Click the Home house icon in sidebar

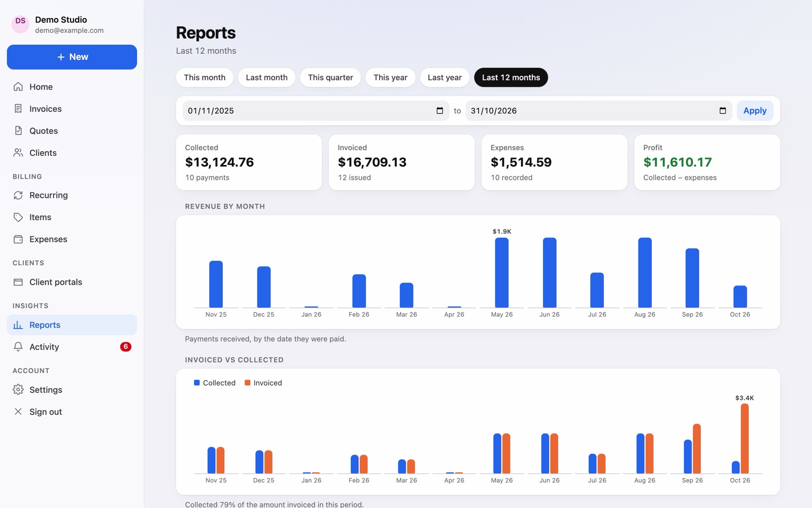coord(18,87)
